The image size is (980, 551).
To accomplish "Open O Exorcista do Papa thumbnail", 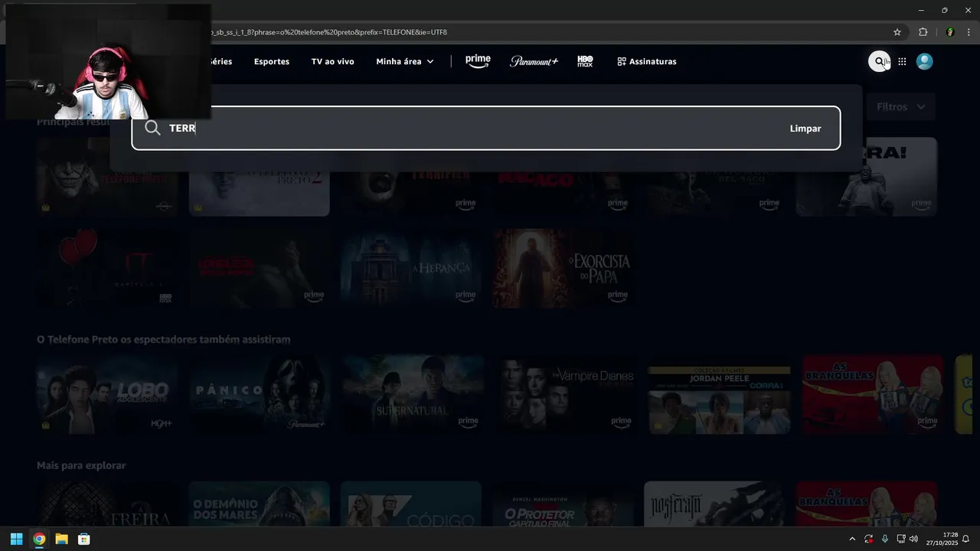I will pyautogui.click(x=563, y=268).
